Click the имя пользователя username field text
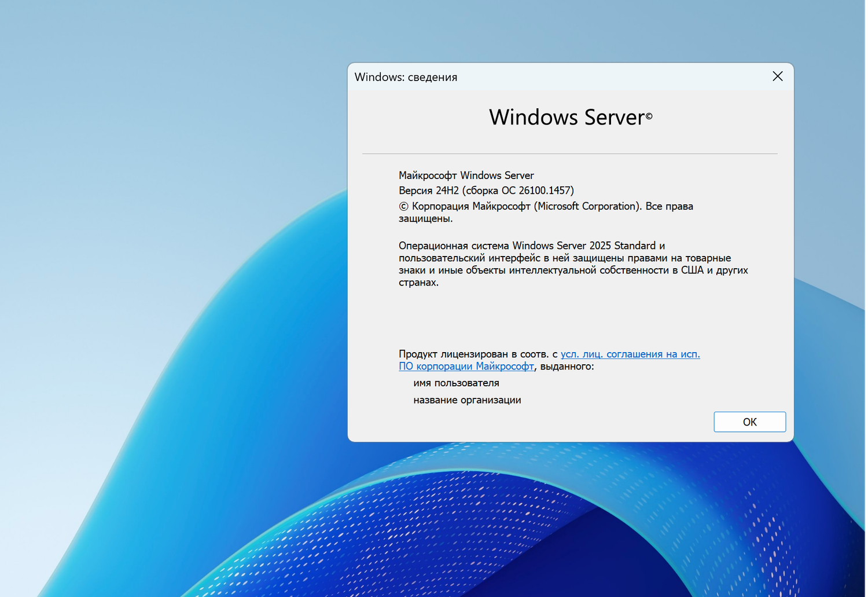This screenshot has width=868, height=597. pyautogui.click(x=456, y=383)
